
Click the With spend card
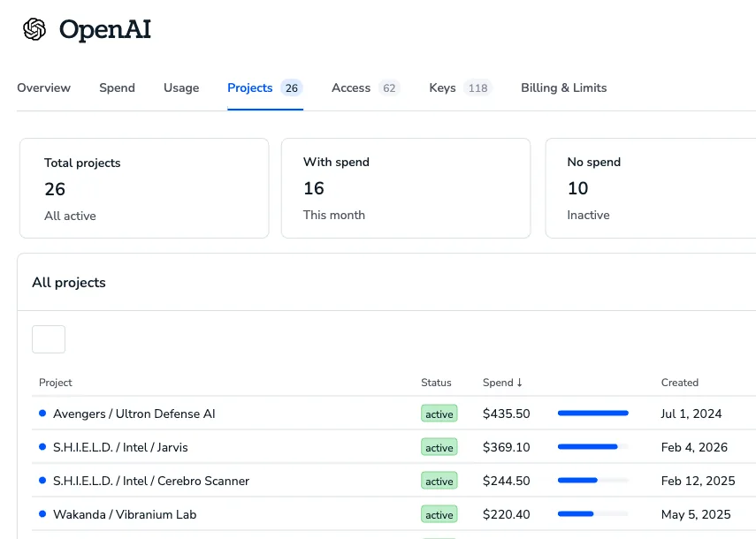(406, 188)
